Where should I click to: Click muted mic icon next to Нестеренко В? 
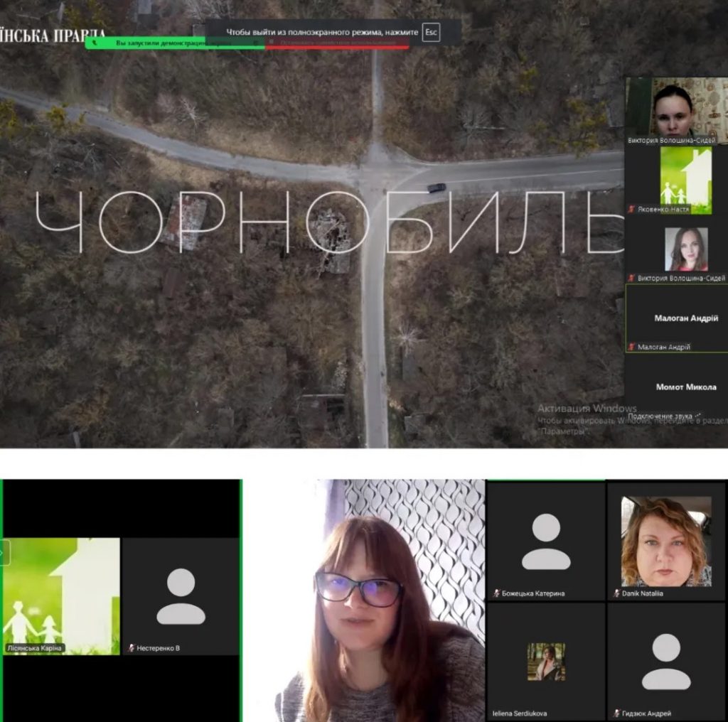pyautogui.click(x=131, y=648)
